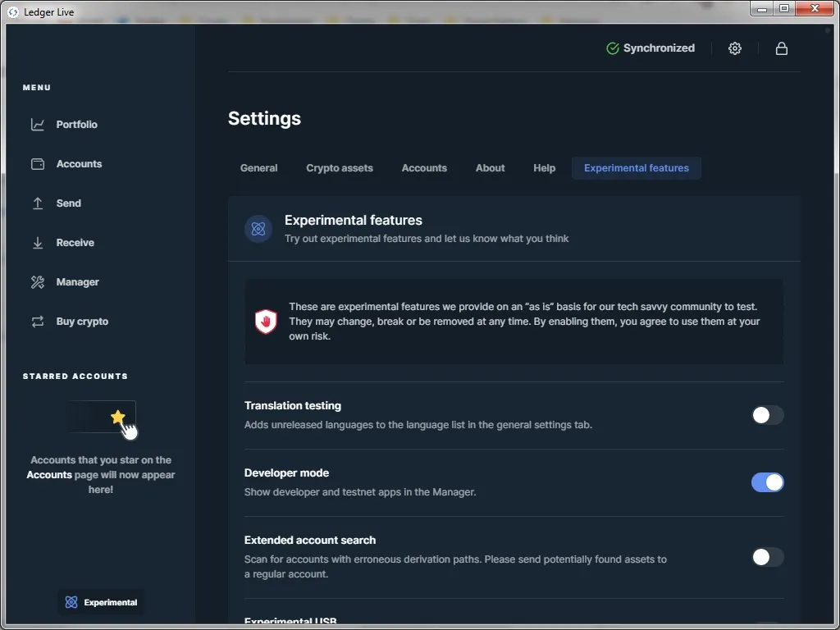Open the Crypto assets tab
The image size is (840, 630).
click(x=340, y=168)
